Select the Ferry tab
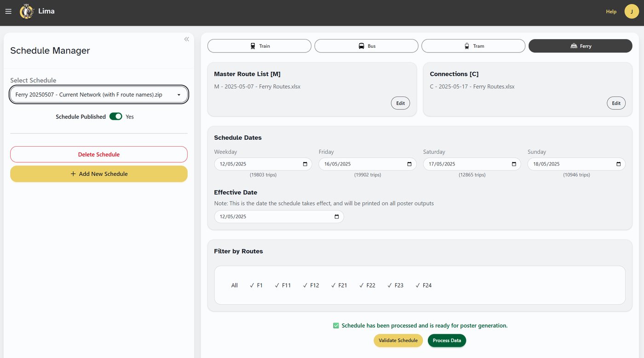This screenshot has width=644, height=358. (x=581, y=46)
